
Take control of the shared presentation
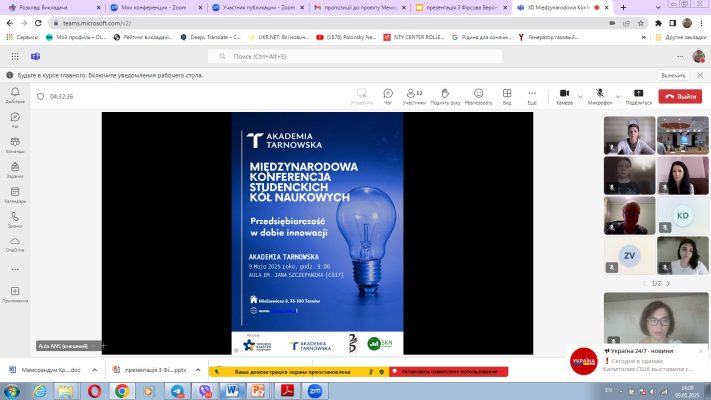(362, 96)
